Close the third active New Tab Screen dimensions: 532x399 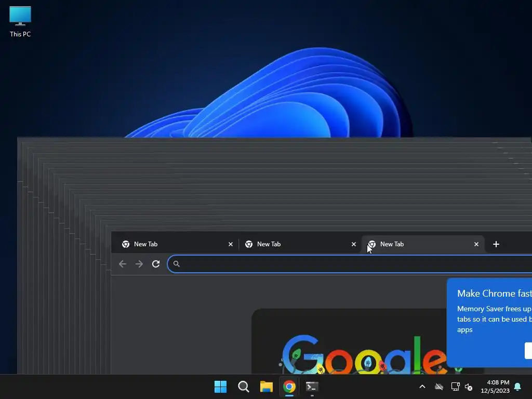click(476, 244)
